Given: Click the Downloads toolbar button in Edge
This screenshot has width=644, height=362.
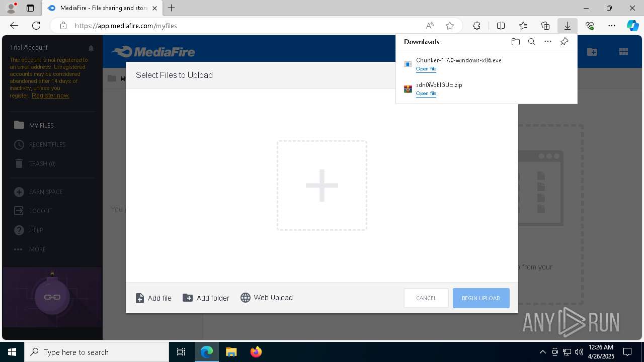Looking at the screenshot, I should click(567, 26).
